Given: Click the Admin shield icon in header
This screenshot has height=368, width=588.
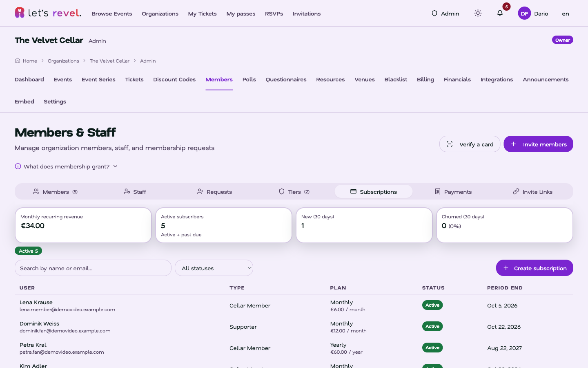Looking at the screenshot, I should click(x=434, y=13).
